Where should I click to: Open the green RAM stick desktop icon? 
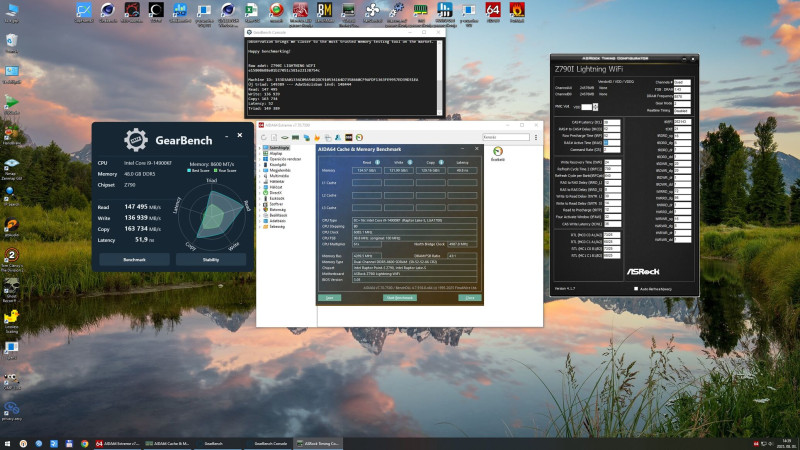(x=420, y=10)
